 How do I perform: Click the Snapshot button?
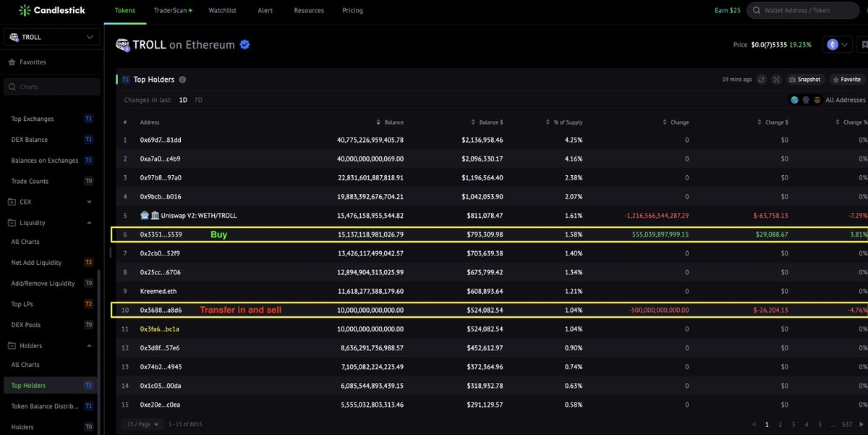coord(805,80)
